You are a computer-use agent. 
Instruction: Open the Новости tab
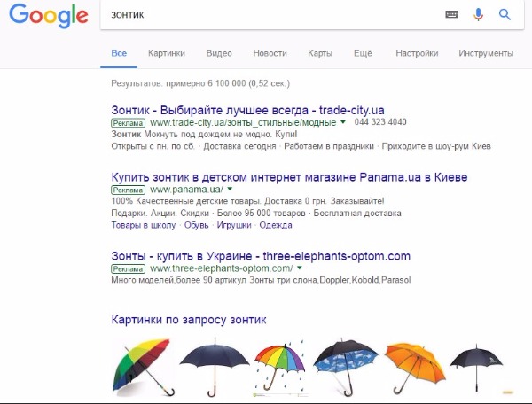tap(270, 53)
